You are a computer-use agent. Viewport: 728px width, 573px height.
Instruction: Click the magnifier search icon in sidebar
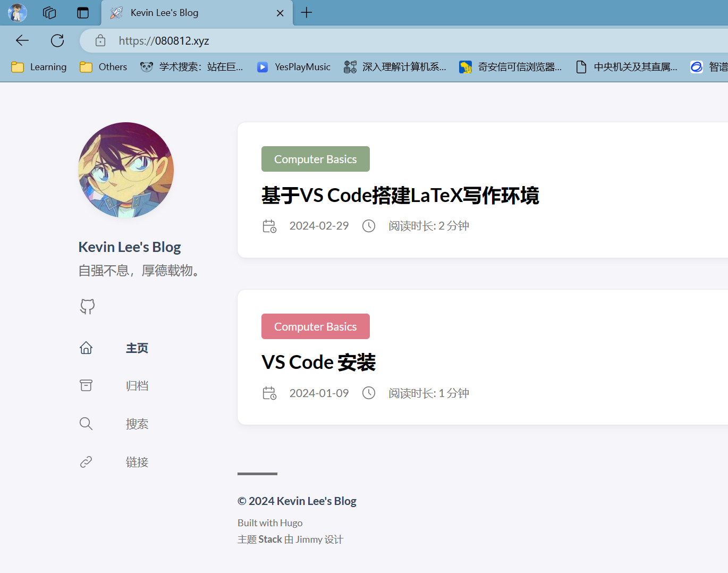86,424
